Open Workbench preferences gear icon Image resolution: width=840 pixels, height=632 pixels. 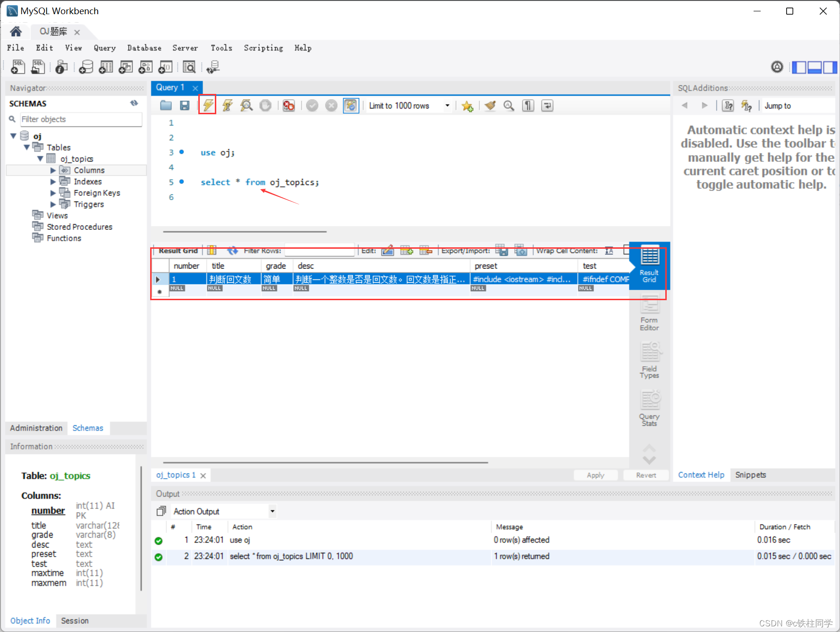pos(777,67)
